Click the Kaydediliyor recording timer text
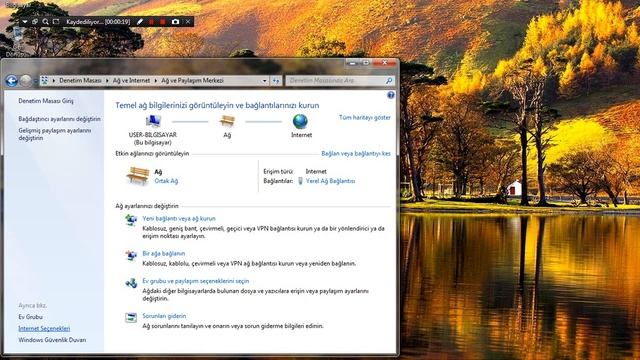Image resolution: width=640 pixels, height=360 pixels. pos(98,22)
